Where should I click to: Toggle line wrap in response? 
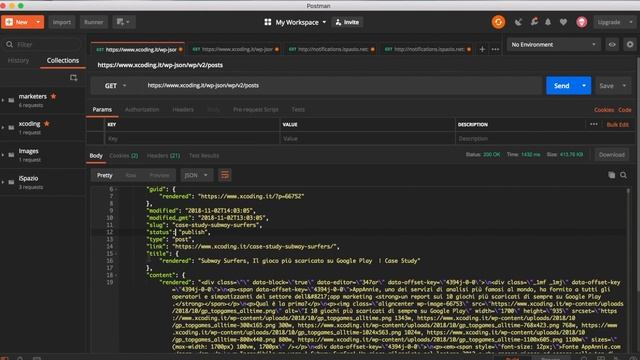tap(224, 175)
